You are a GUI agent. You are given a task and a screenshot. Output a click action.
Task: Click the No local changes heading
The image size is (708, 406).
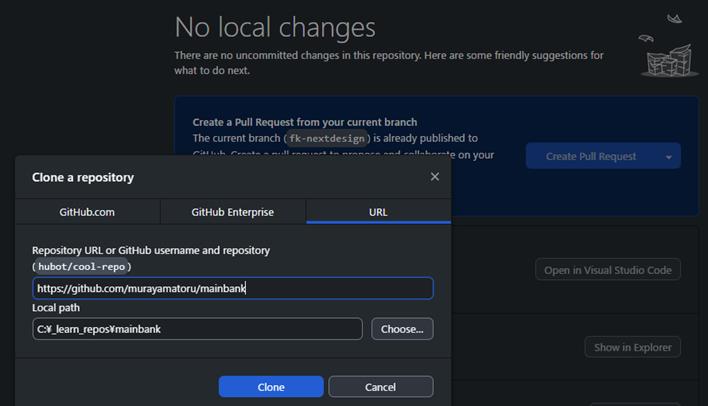coord(275,27)
